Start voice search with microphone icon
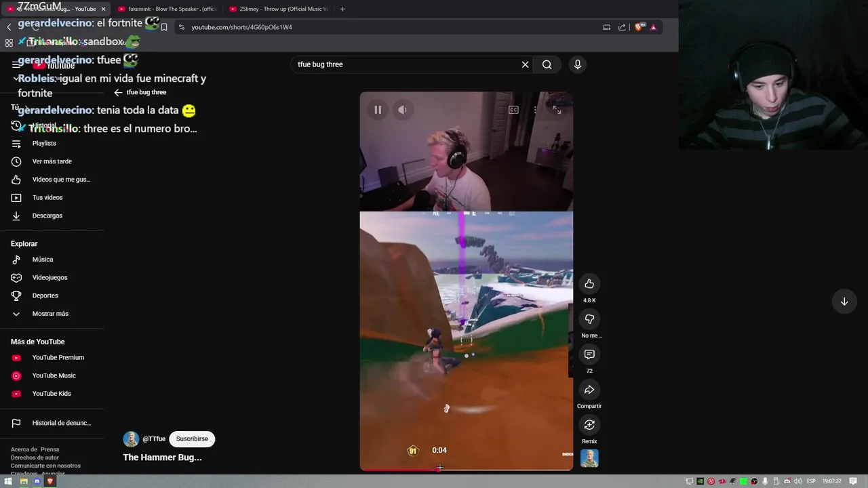The height and width of the screenshot is (488, 868). [x=578, y=64]
